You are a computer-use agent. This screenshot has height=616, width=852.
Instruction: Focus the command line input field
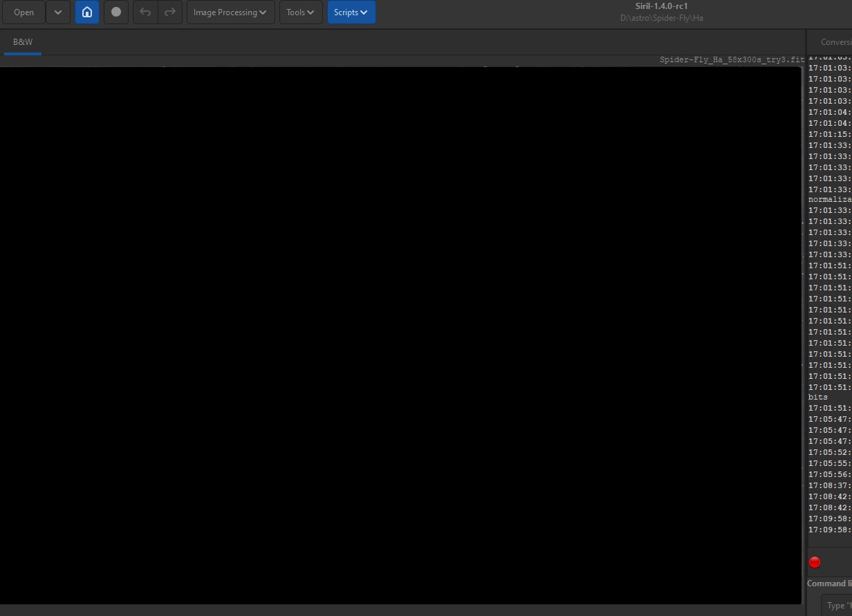838,606
